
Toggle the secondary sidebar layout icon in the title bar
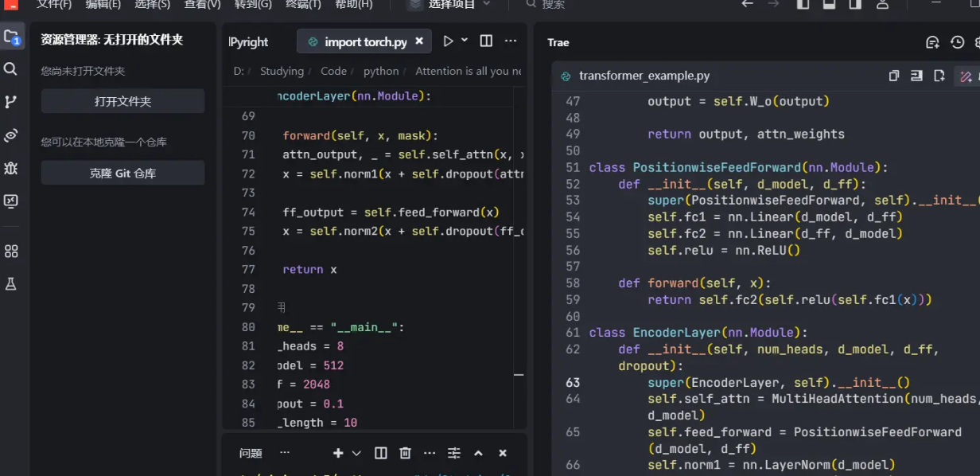855,4
